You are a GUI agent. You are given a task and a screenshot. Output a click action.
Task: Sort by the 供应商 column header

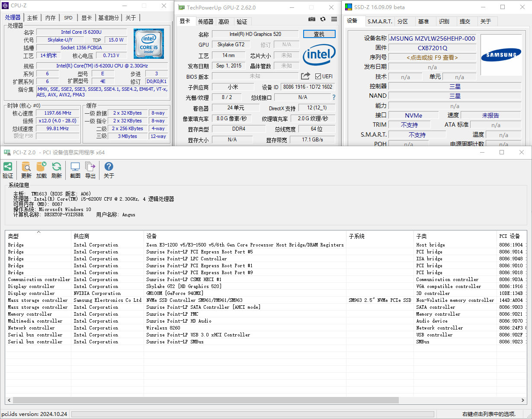(107, 236)
